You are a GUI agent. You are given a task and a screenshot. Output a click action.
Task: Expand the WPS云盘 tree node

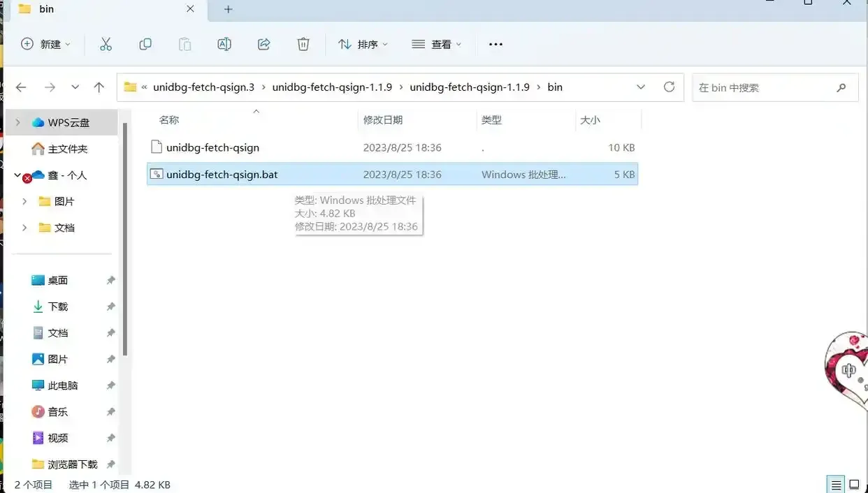pyautogui.click(x=18, y=123)
